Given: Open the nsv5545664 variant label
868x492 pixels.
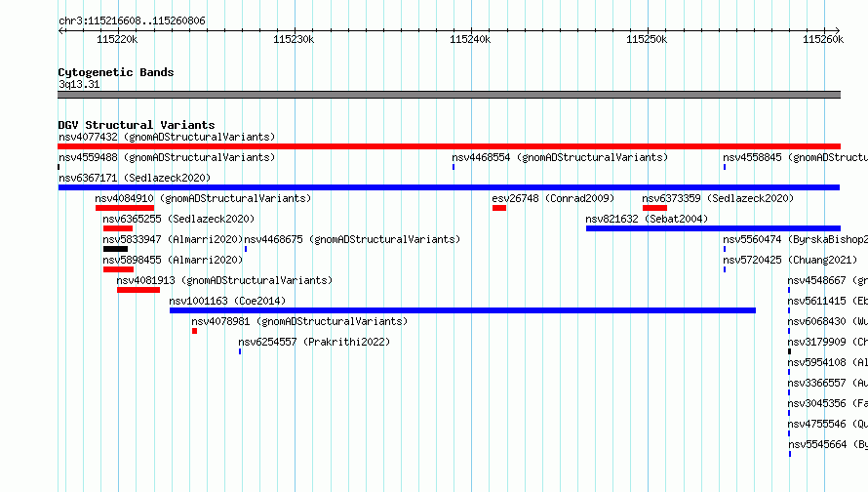Looking at the screenshot, I should pos(828,444).
